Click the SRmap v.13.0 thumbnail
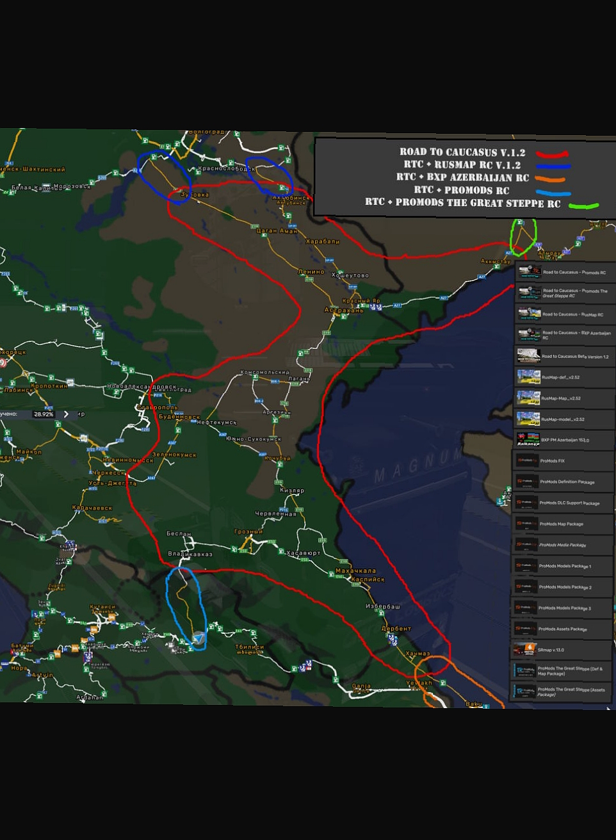Image resolution: width=616 pixels, height=840 pixels. coord(525,650)
